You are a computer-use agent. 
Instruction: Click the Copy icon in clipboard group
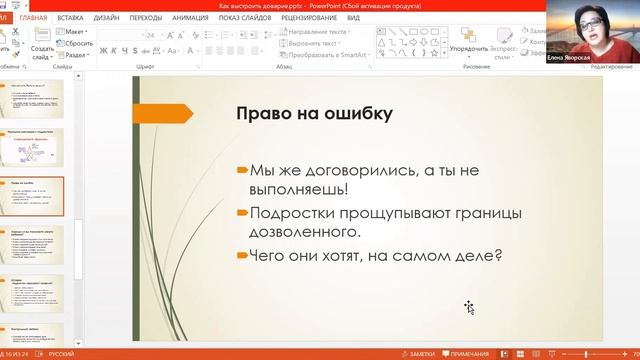tap(16, 43)
